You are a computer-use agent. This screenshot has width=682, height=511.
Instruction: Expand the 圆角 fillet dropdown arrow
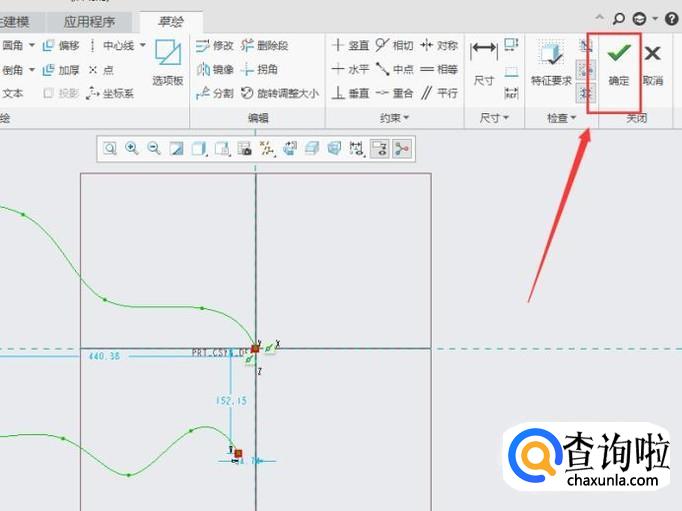click(32, 45)
